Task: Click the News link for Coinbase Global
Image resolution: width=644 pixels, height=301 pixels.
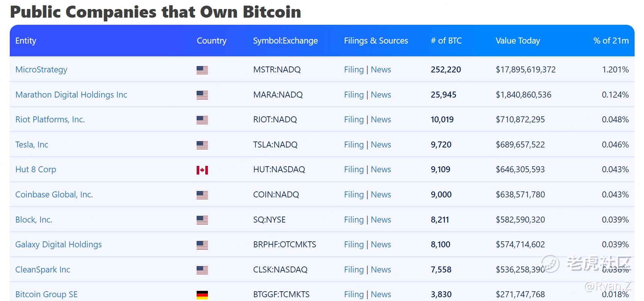Action: coord(381,194)
